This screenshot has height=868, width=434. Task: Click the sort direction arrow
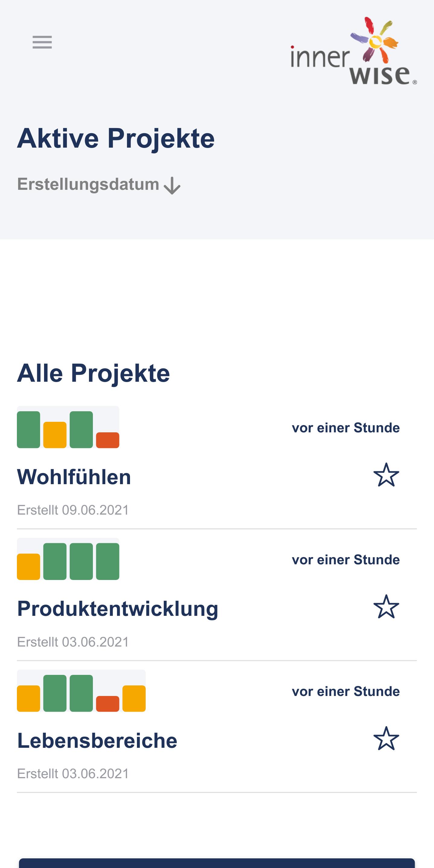point(172,185)
